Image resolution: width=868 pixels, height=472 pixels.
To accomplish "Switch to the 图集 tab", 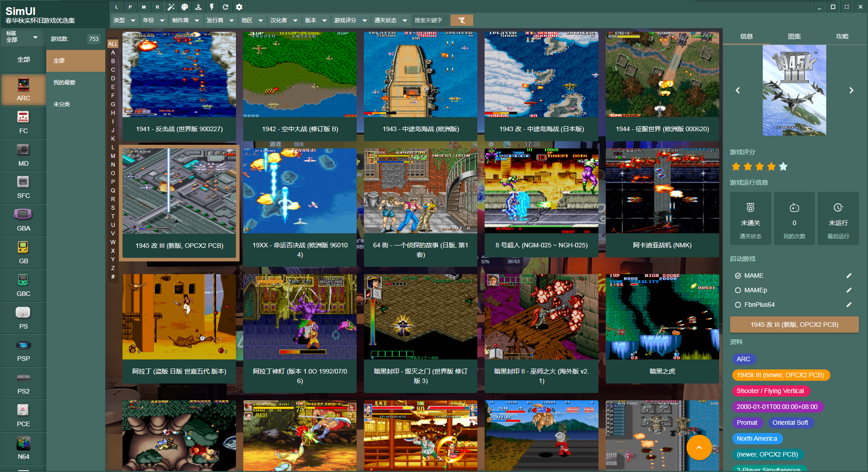I will (794, 36).
